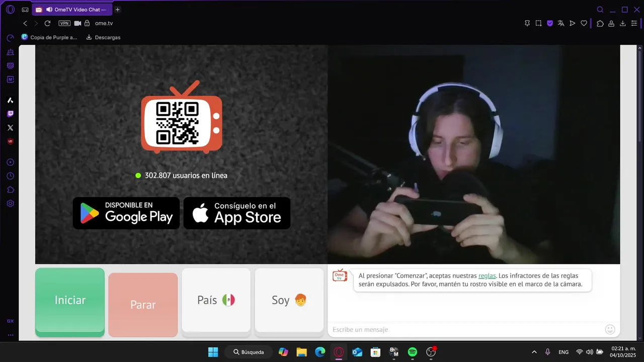This screenshot has width=644, height=362.
Task: Open the sidebar three-dots menu
Action: point(10,335)
